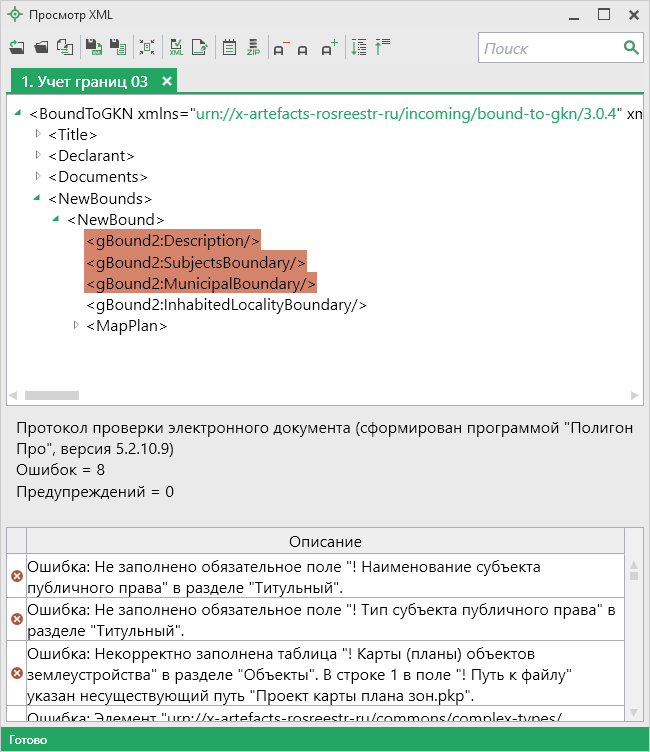Expand the Declarant node

click(39, 155)
